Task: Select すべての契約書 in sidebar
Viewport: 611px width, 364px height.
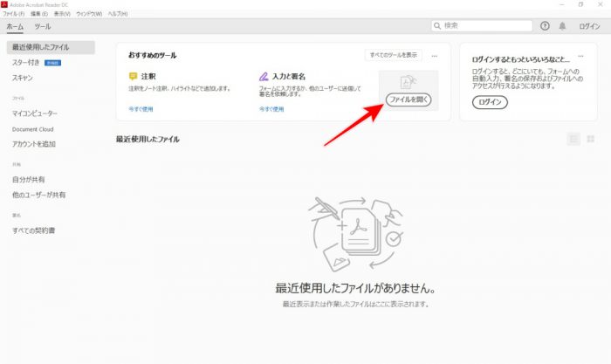Action: click(x=33, y=230)
